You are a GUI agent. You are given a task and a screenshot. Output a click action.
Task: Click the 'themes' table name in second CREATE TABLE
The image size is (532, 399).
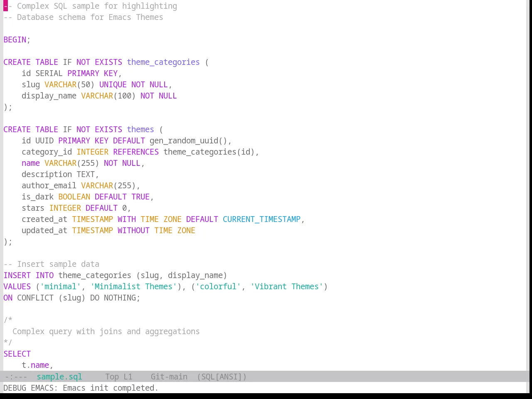tap(140, 129)
